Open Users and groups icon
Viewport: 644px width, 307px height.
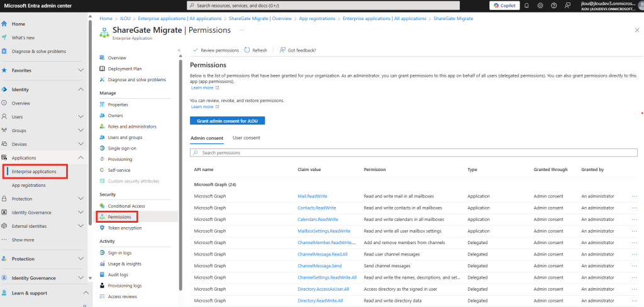(x=103, y=137)
